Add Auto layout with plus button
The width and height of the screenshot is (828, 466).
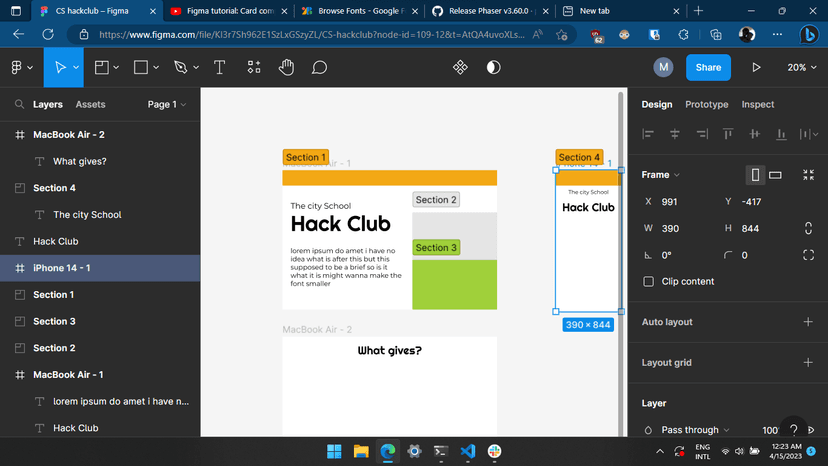pyautogui.click(x=808, y=322)
